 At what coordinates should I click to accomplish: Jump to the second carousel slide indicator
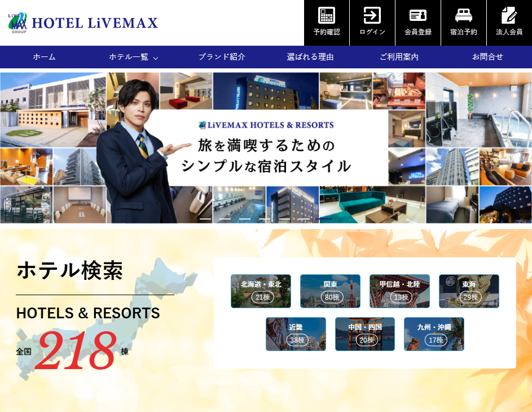click(x=225, y=219)
